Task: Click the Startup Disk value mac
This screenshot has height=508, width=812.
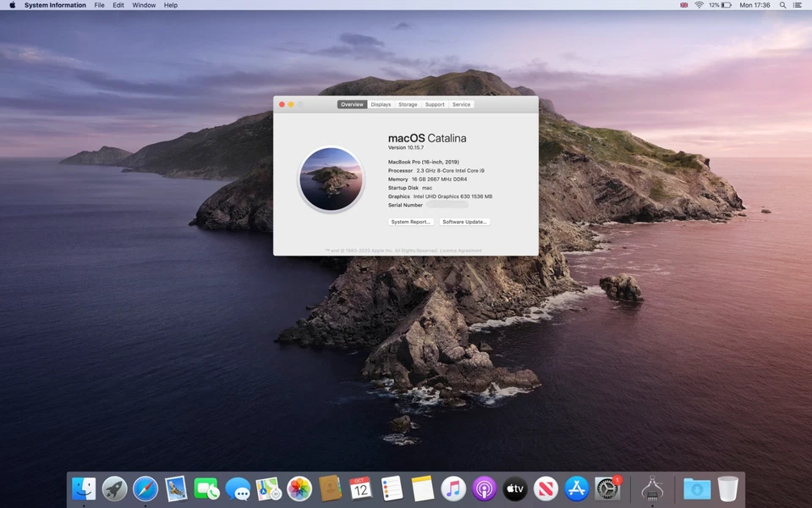Action: 426,188
